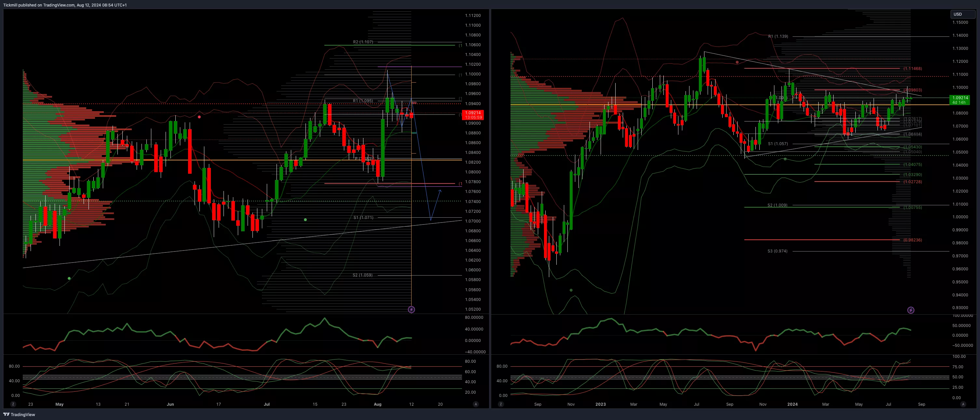Click the Aug date label on left time axis
980x420 pixels.
(x=377, y=404)
